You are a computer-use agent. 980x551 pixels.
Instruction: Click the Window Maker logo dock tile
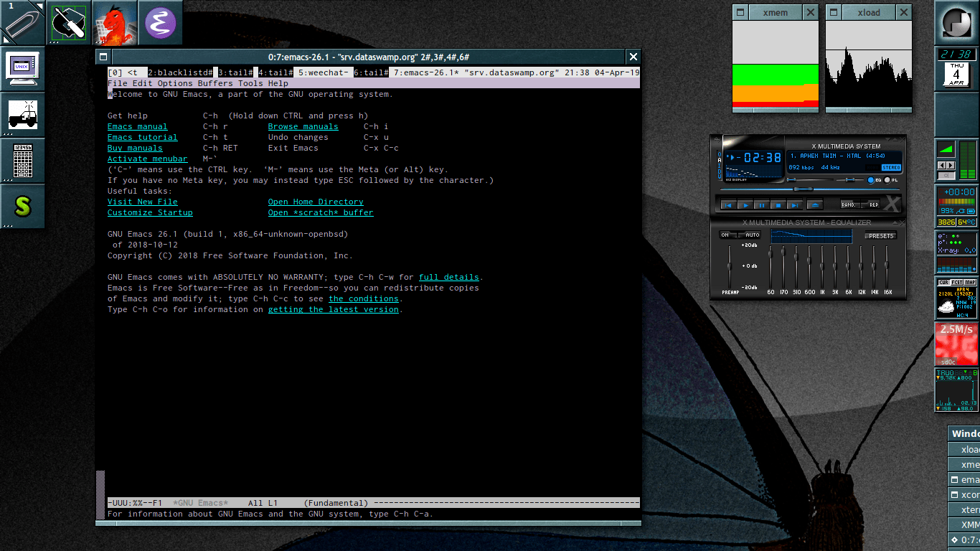point(957,23)
